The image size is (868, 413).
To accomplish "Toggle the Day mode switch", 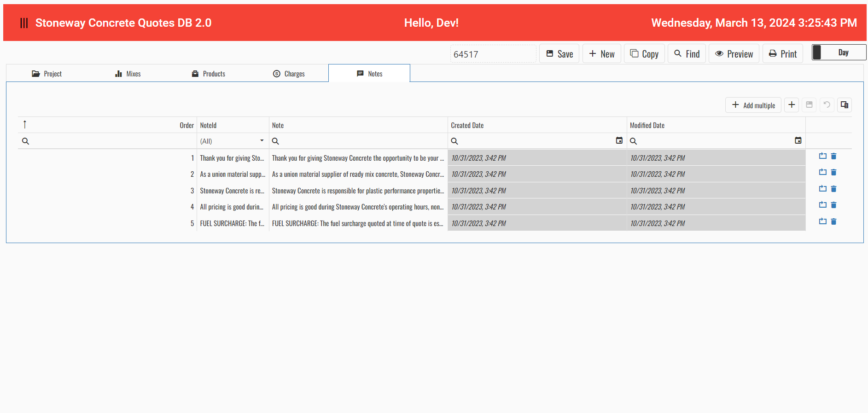I will (x=839, y=52).
